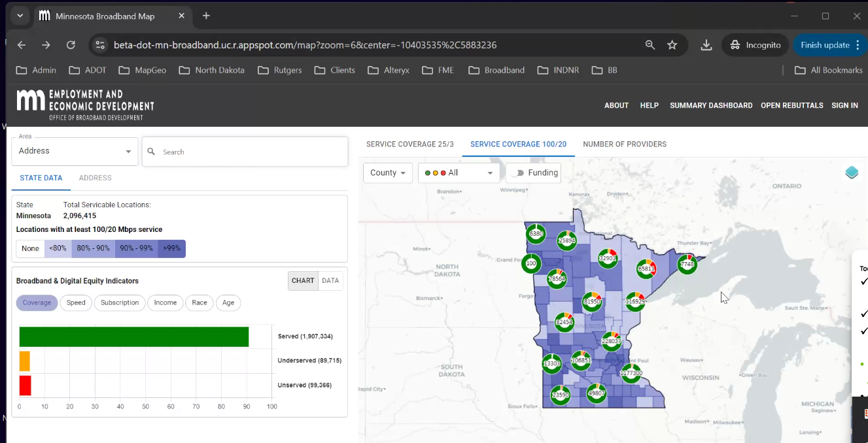868x443 pixels.
Task: Open the Area Address dropdown
Action: click(75, 152)
